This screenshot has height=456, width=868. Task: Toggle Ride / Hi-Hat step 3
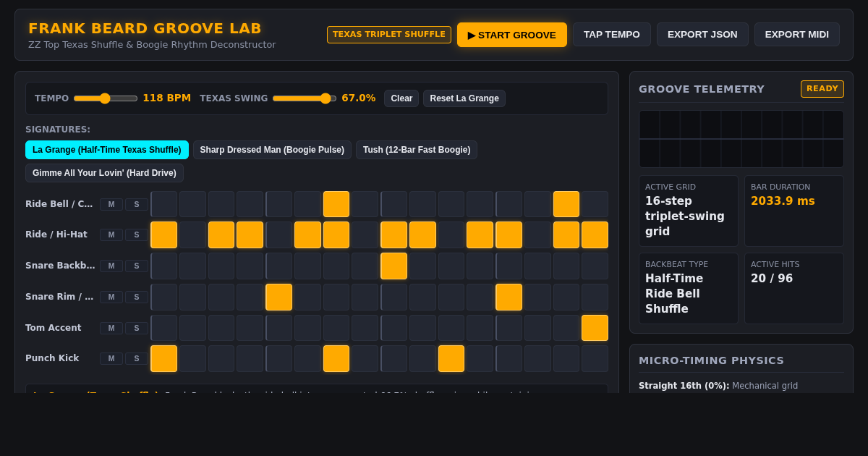(221, 235)
